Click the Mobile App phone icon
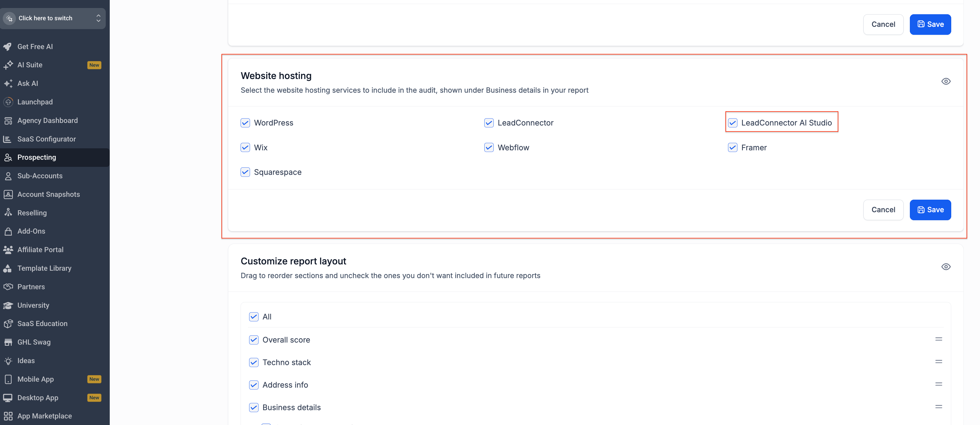Image resolution: width=980 pixels, height=425 pixels. (x=8, y=379)
